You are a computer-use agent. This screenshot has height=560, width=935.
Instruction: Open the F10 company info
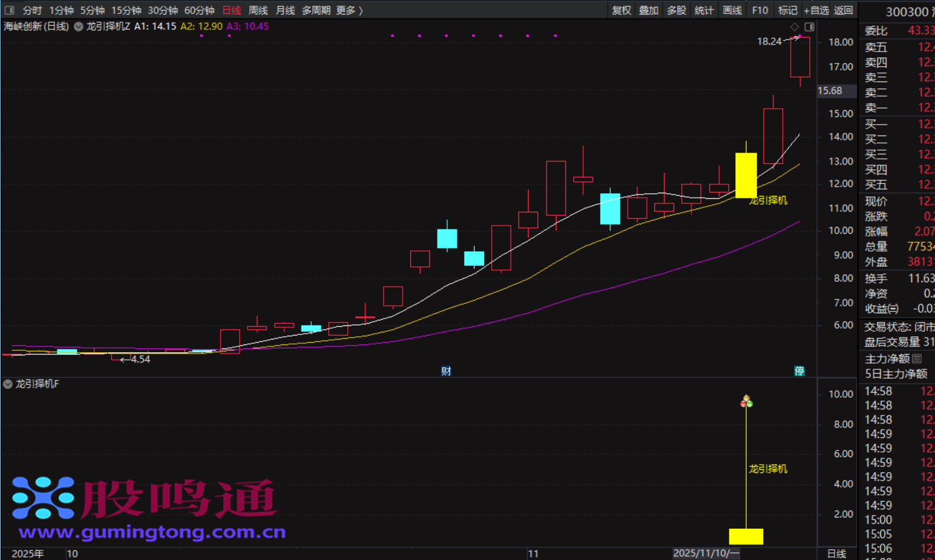point(759,10)
